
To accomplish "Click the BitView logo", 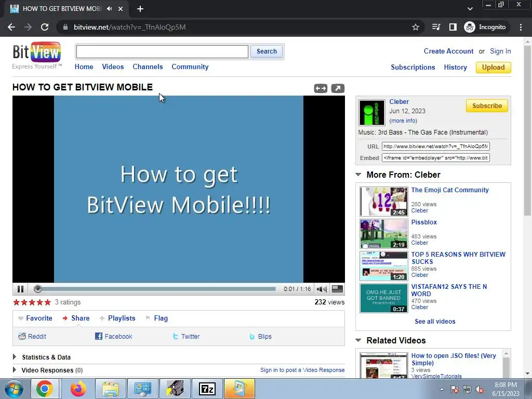I will (x=37, y=56).
